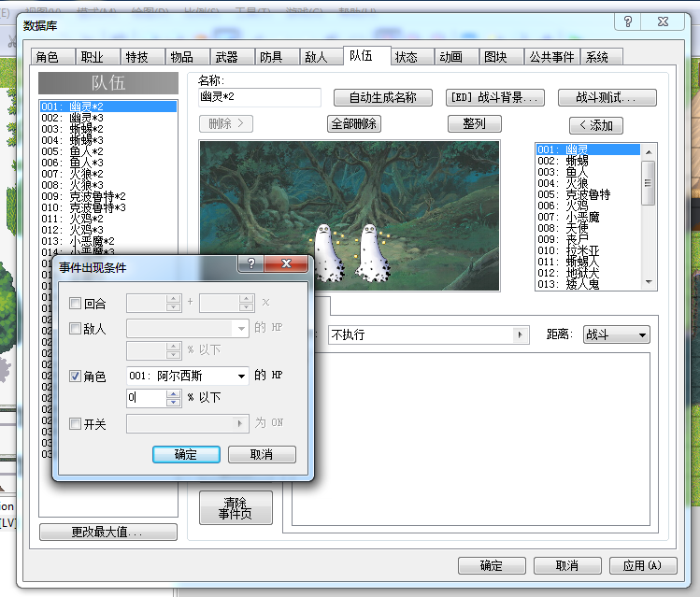Click the help question mark in 事件出现条件 dialog
700x597 pixels.
(x=251, y=263)
